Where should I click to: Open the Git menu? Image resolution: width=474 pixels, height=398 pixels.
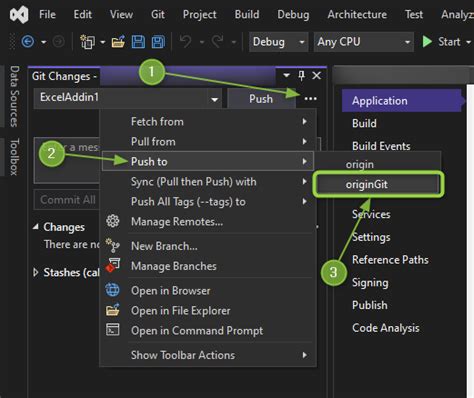click(158, 15)
